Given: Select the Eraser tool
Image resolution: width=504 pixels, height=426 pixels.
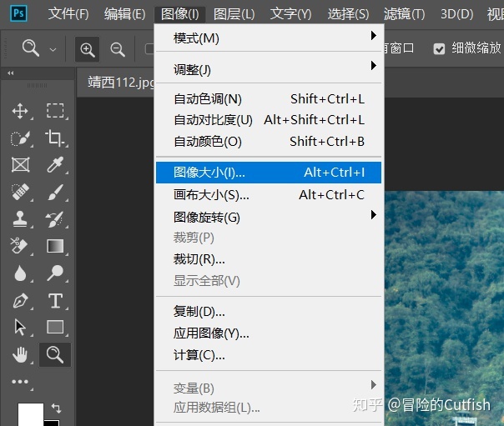Looking at the screenshot, I should (19, 246).
